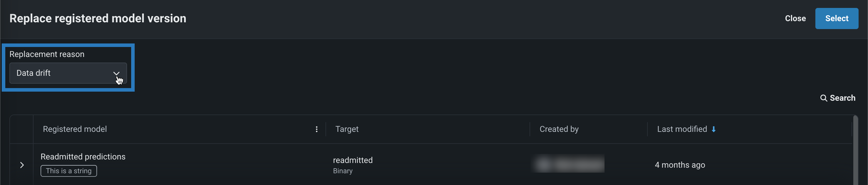This screenshot has height=185, width=868.
Task: Click the readmitted target cell
Action: tap(353, 160)
